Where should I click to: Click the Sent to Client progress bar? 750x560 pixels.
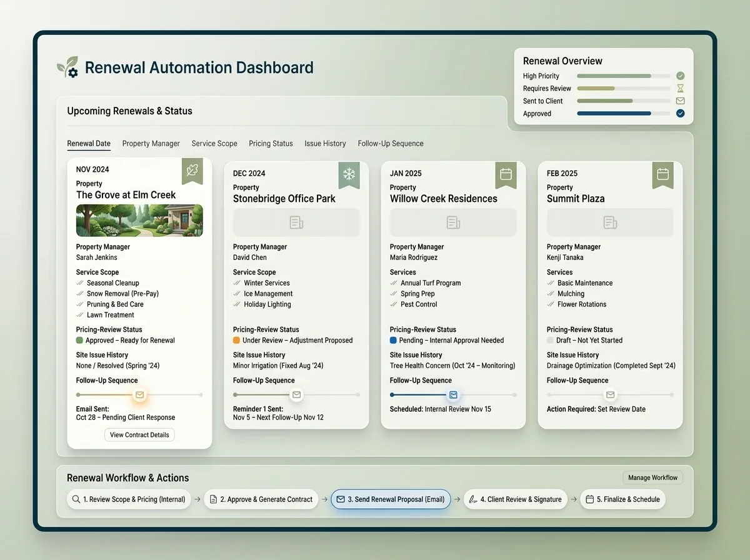[623, 101]
